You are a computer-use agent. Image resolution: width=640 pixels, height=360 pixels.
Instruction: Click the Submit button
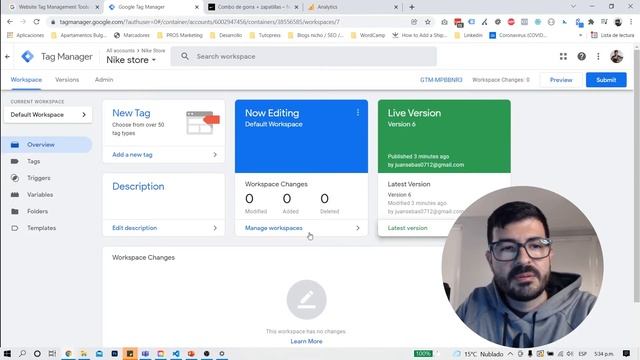tap(606, 80)
